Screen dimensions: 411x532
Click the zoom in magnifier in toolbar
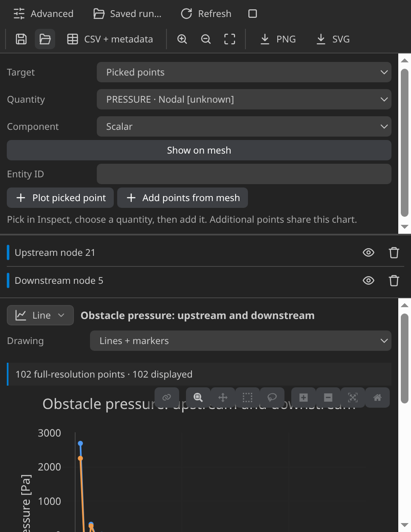point(182,39)
